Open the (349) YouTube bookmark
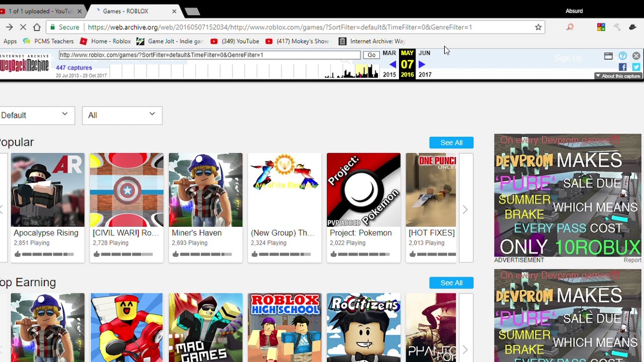 tap(235, 41)
